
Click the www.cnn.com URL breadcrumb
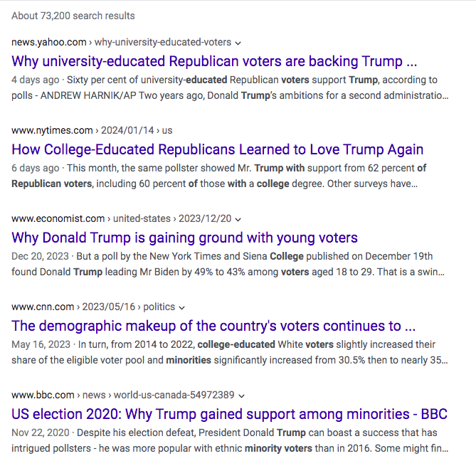(x=92, y=307)
